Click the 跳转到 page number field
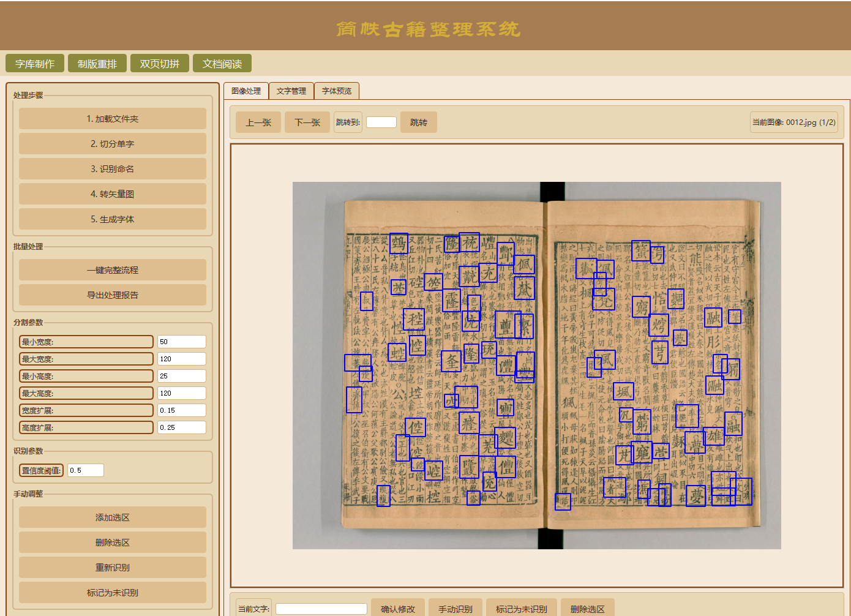Viewport: 851px width, 616px height. click(381, 122)
